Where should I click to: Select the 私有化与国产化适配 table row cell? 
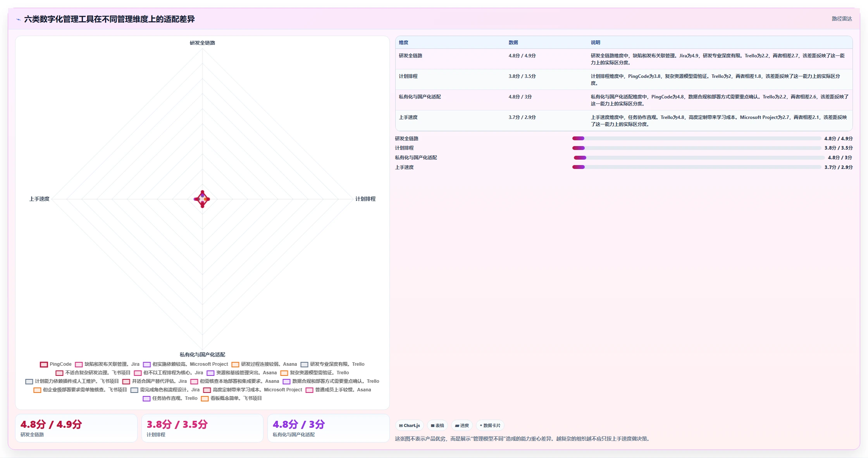(x=420, y=97)
